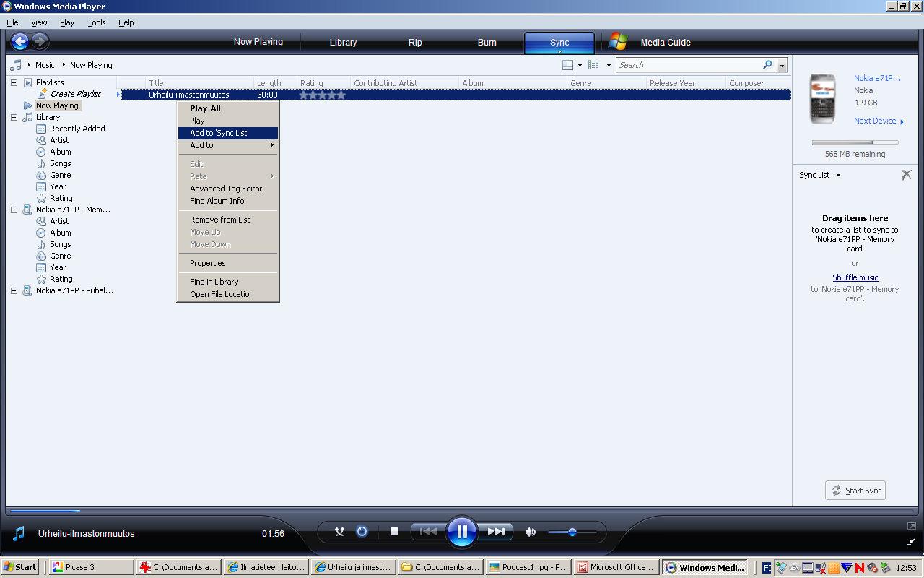
Task: Open the Sync tab dropdown arrow
Action: click(559, 51)
